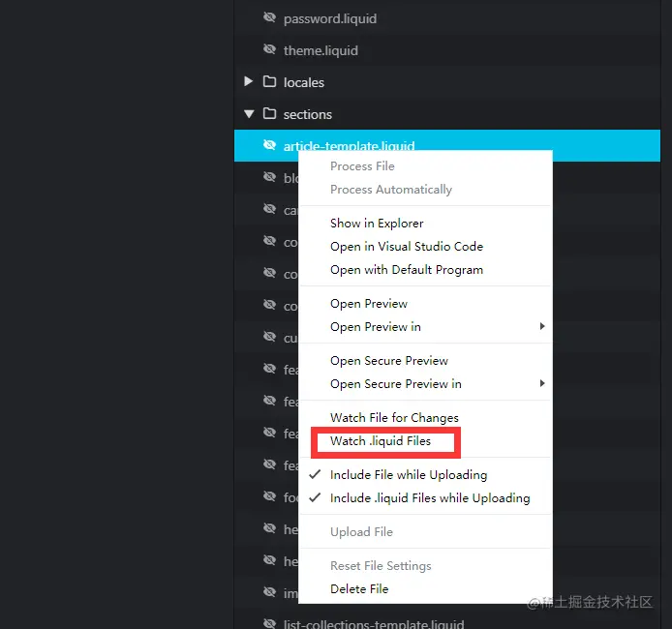
Task: Choose Open with Default Program
Action: pyautogui.click(x=407, y=270)
